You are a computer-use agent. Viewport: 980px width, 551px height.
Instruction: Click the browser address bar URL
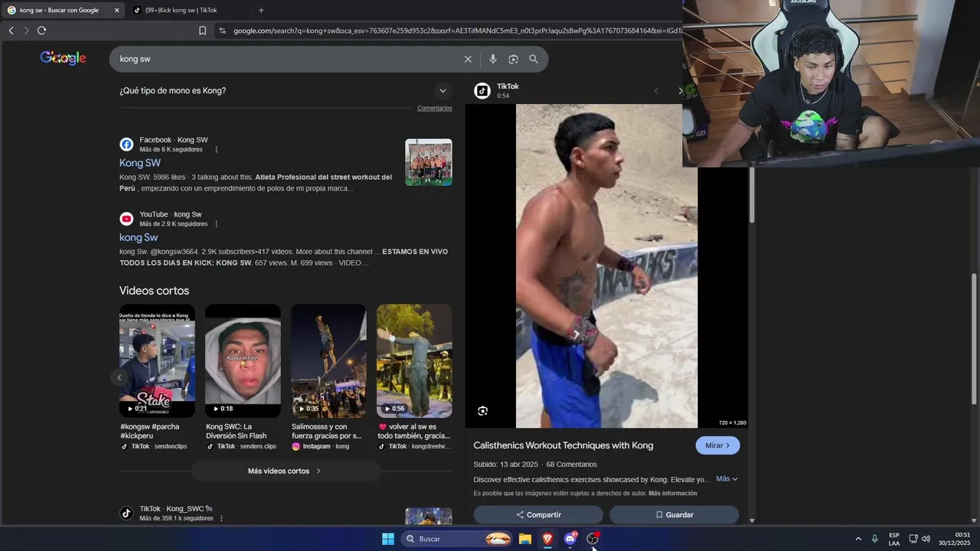pos(456,31)
